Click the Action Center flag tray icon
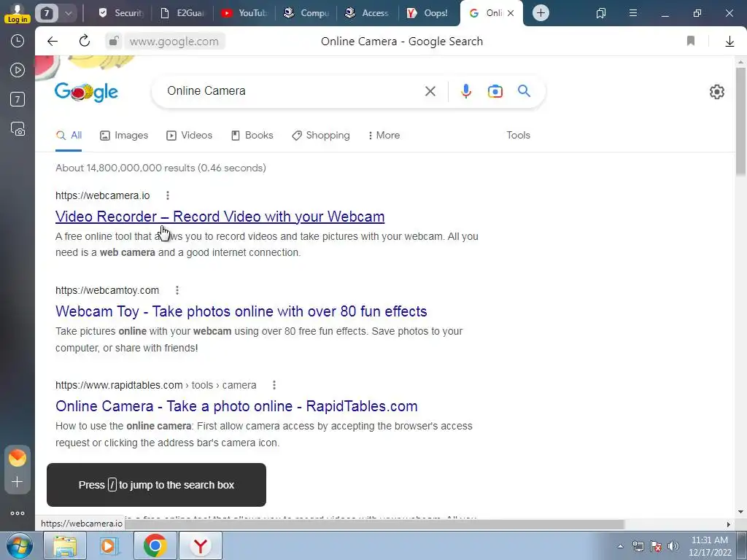 [656, 546]
